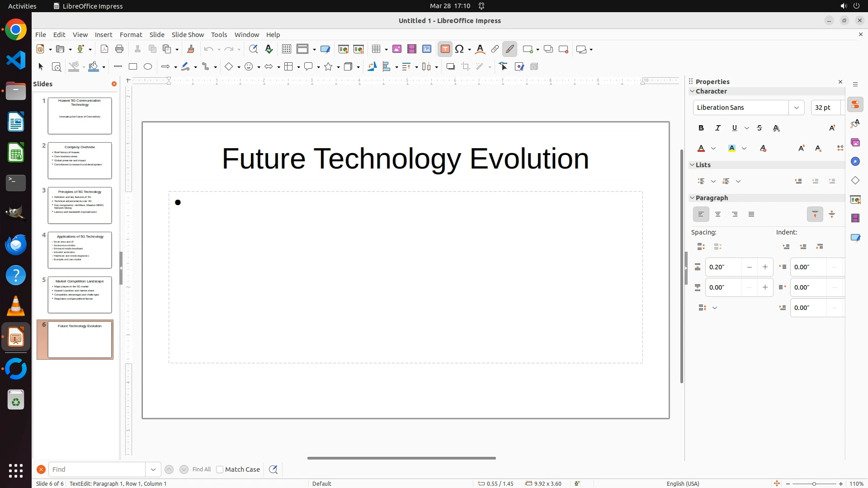Click the Insert Hyperlink icon
868x488 pixels.
coord(495,49)
